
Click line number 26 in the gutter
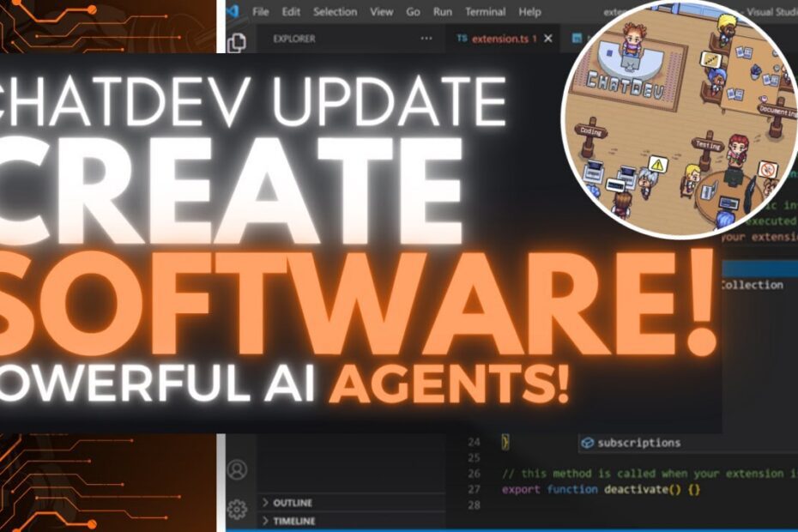474,474
